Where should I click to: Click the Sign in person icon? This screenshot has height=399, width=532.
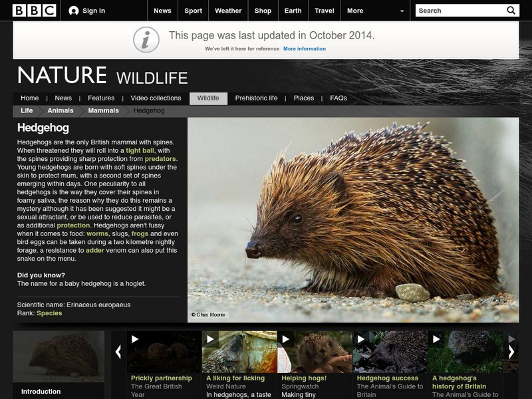click(x=73, y=10)
